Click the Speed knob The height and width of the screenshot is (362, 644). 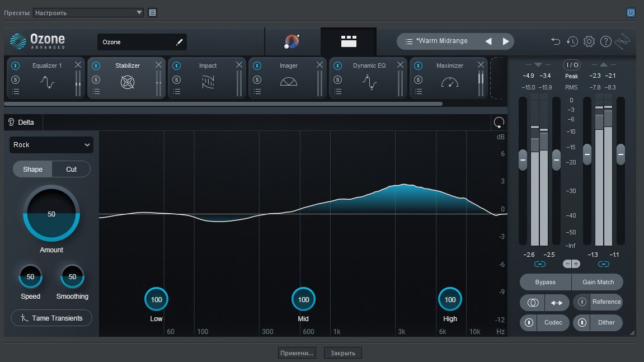pyautogui.click(x=30, y=276)
